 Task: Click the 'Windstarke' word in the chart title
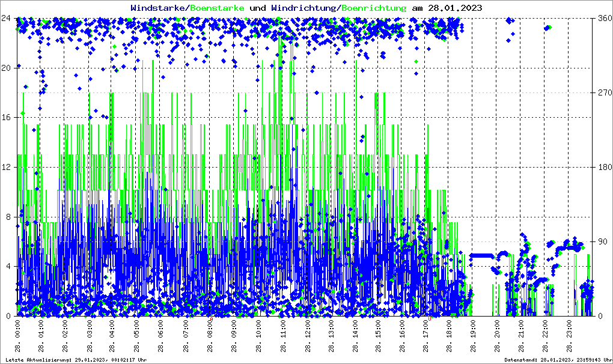coord(159,8)
